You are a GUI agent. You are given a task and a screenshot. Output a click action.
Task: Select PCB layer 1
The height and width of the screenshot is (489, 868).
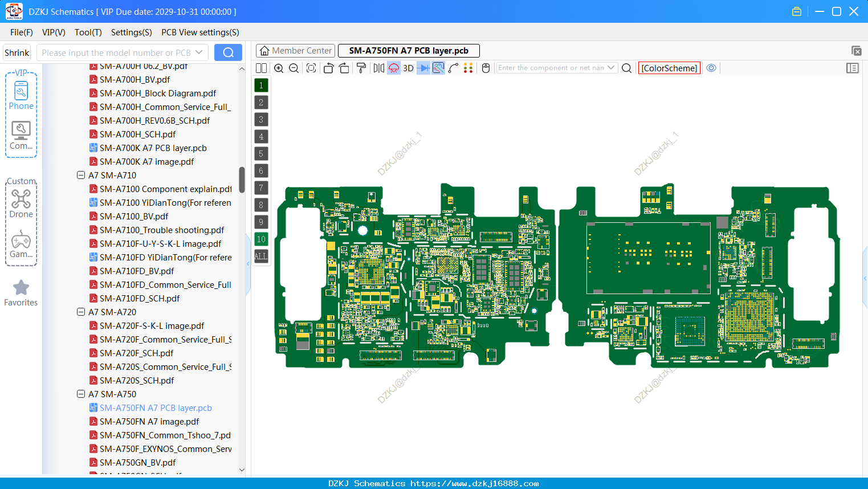tap(261, 85)
